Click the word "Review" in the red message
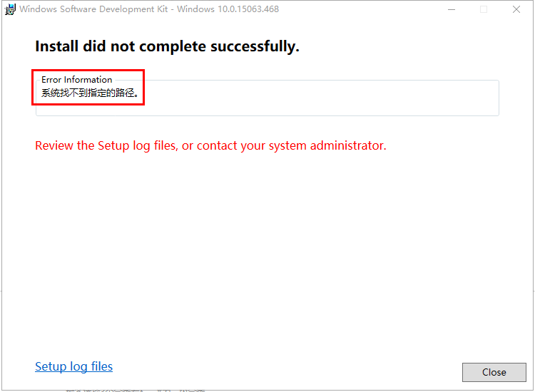This screenshot has height=392, width=535. 54,145
